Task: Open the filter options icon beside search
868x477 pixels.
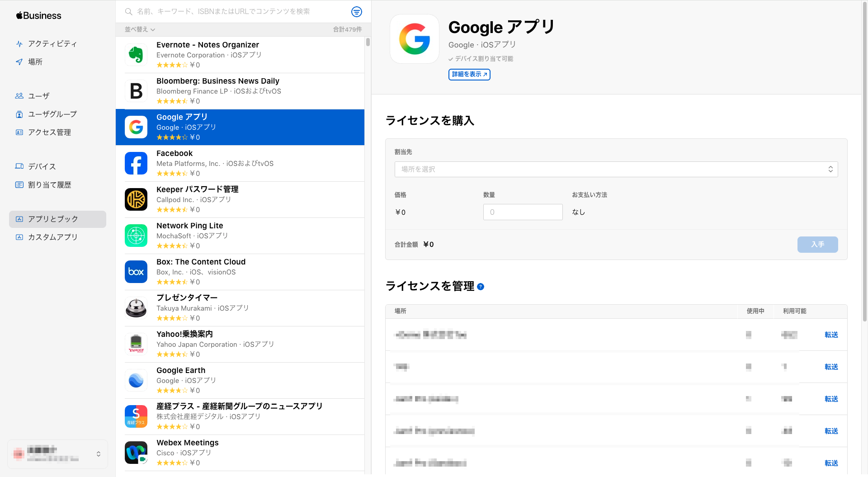Action: click(357, 12)
